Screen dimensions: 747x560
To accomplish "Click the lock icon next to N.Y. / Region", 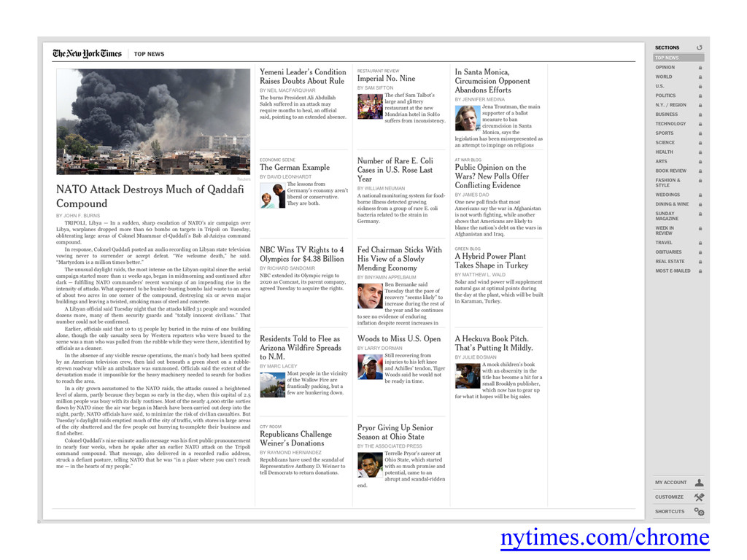I will point(700,105).
